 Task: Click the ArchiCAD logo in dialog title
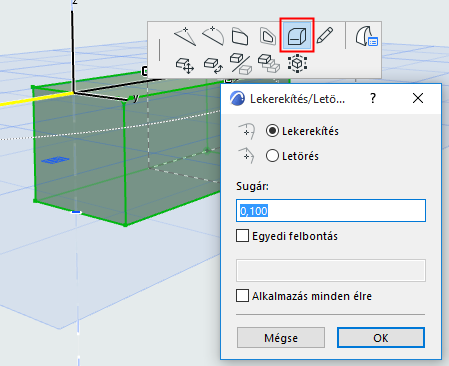(237, 98)
